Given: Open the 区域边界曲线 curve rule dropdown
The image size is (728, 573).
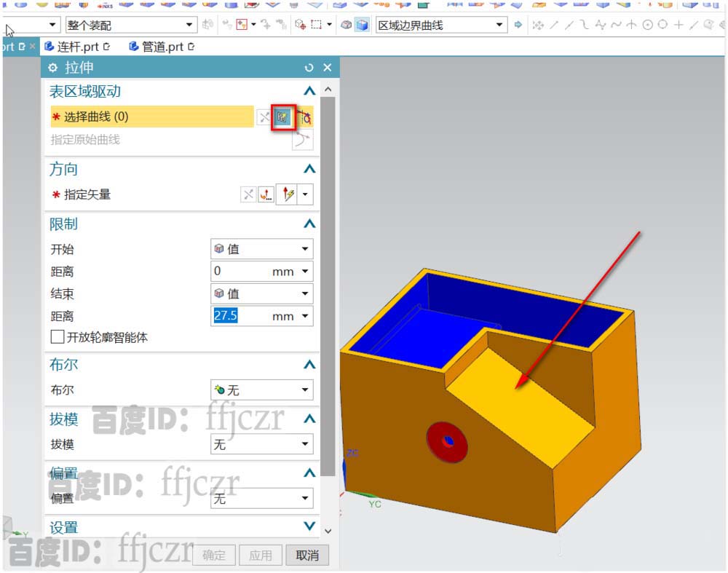Looking at the screenshot, I should pyautogui.click(x=440, y=25).
